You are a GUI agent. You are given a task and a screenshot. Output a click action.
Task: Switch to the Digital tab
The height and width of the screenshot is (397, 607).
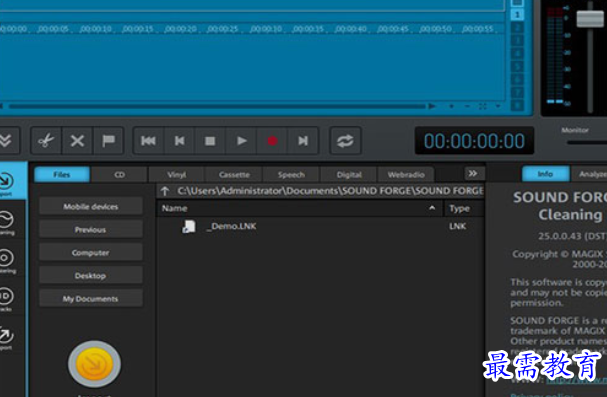point(349,175)
